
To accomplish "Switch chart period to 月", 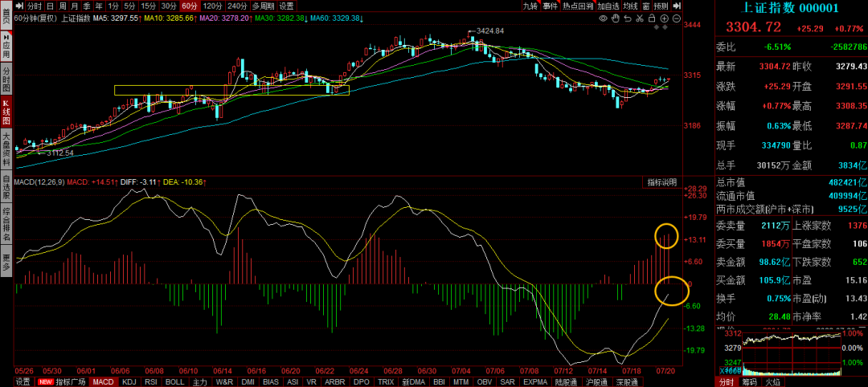I will click(x=74, y=6).
